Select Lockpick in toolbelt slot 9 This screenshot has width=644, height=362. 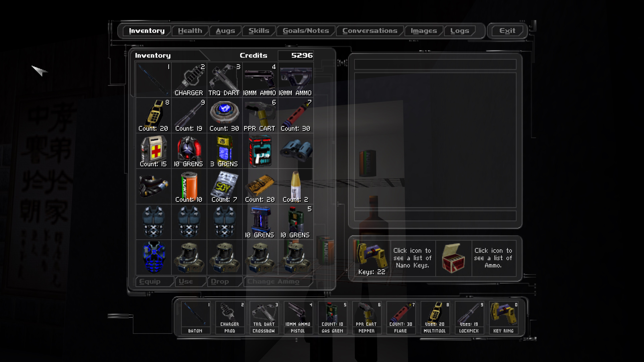(x=469, y=318)
